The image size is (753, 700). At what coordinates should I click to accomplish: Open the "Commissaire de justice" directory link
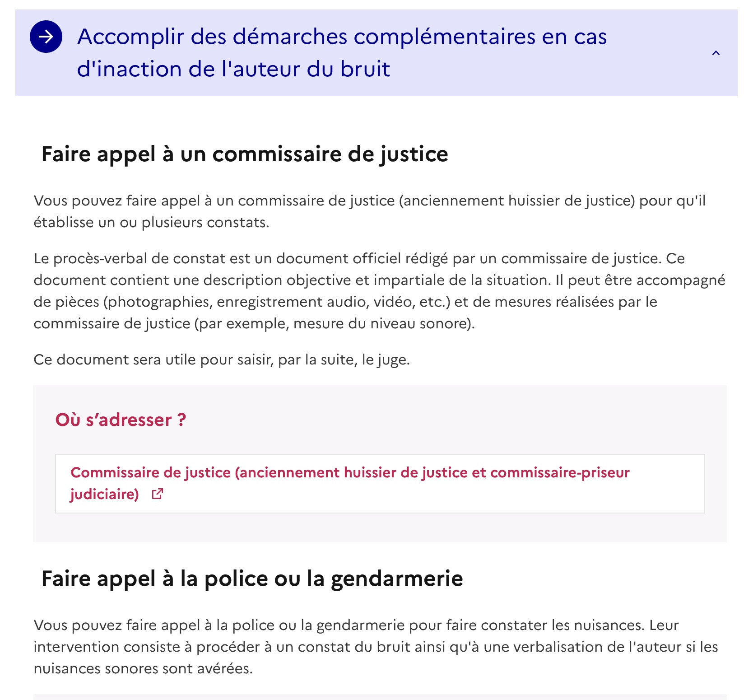pyautogui.click(x=350, y=483)
